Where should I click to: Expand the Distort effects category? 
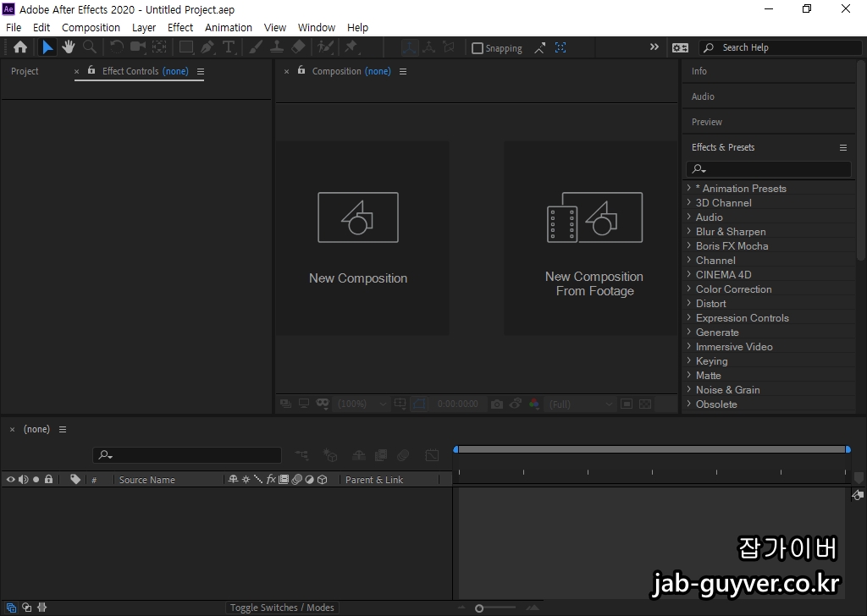tap(689, 303)
